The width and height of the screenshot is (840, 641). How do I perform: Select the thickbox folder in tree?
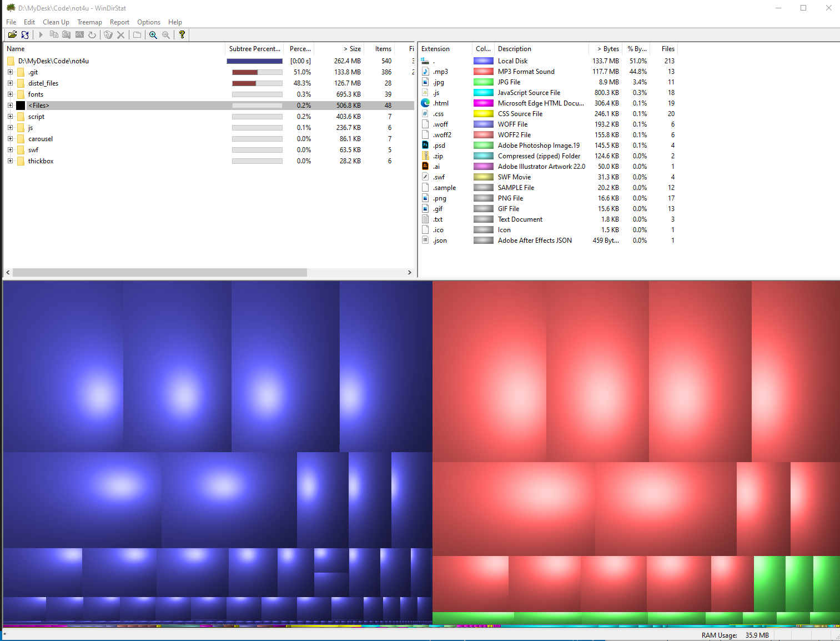41,161
